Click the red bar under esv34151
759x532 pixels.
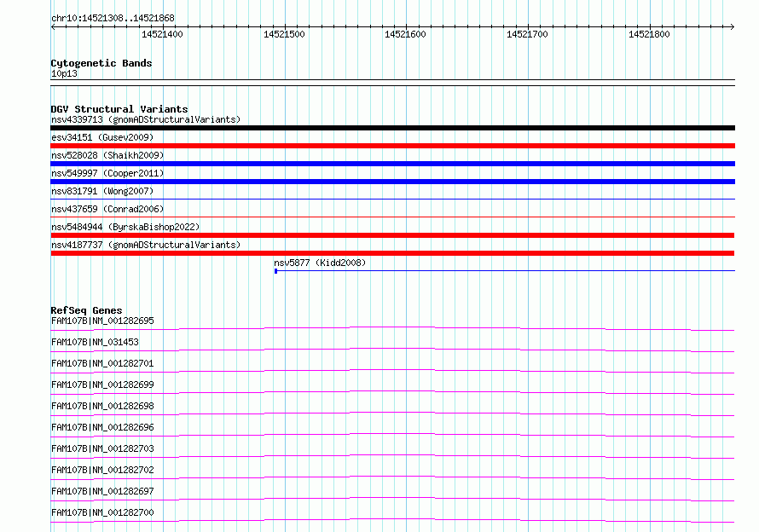point(392,146)
